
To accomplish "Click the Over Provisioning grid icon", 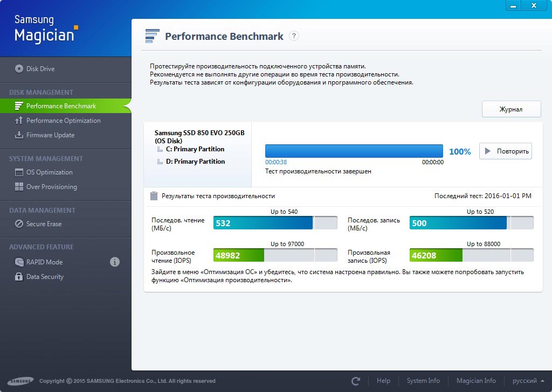I will click(x=19, y=187).
